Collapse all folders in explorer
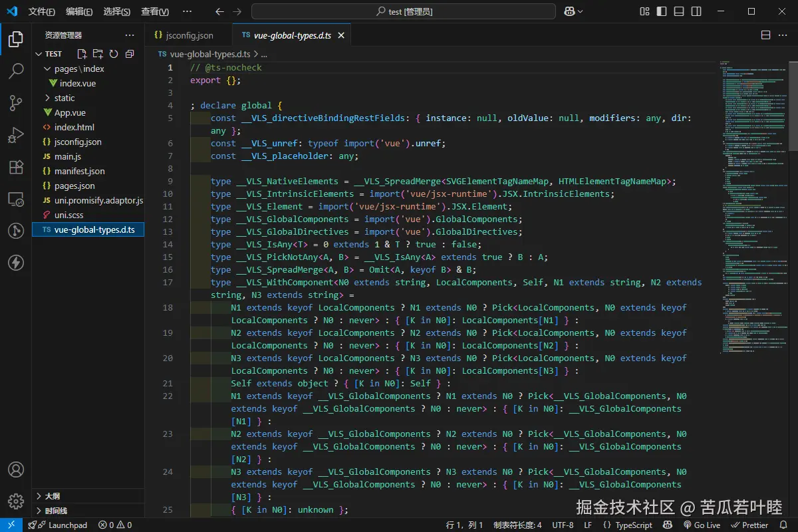This screenshot has height=532, width=798. (x=130, y=54)
